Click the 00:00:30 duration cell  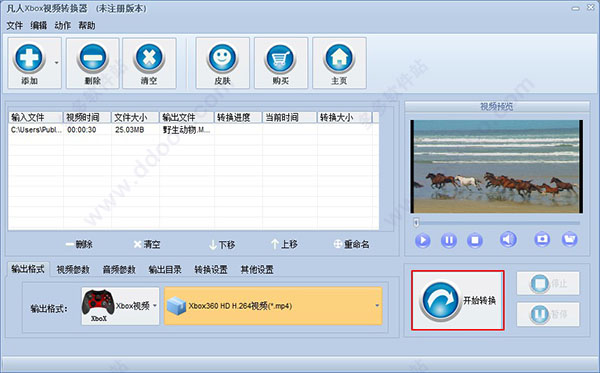pos(82,130)
